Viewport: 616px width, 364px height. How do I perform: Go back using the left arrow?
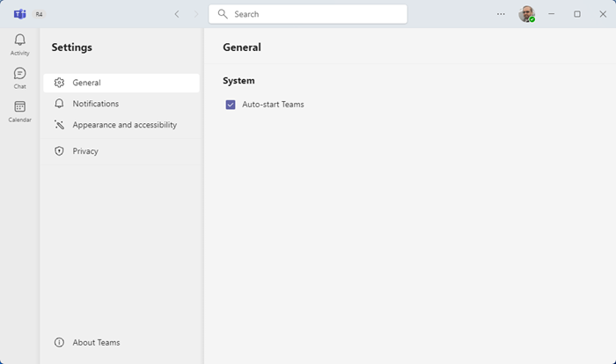click(177, 14)
